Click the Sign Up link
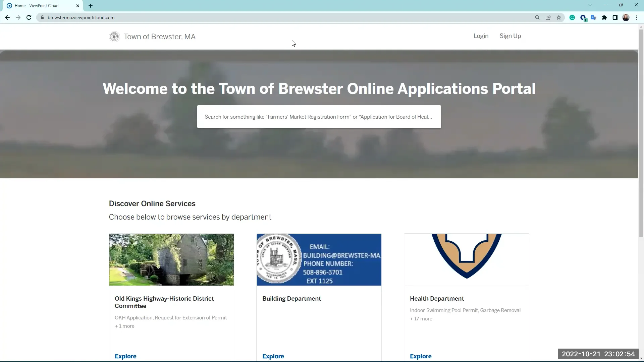 pos(510,36)
